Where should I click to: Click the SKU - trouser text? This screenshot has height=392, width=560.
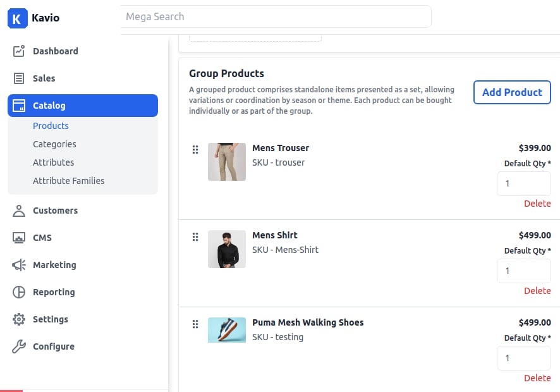click(x=279, y=162)
